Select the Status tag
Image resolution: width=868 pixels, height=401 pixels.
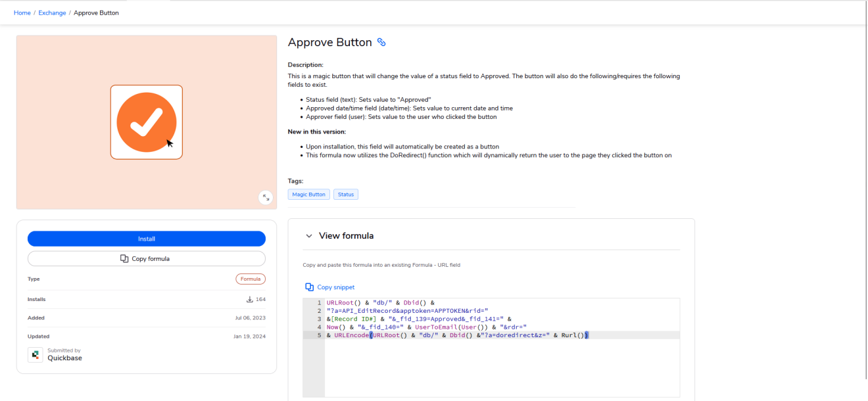pyautogui.click(x=345, y=194)
